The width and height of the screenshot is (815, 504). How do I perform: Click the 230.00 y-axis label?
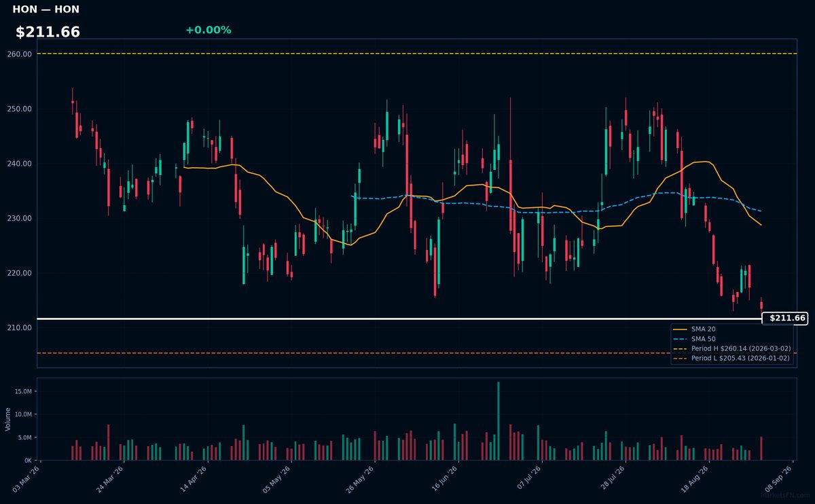[x=20, y=218]
